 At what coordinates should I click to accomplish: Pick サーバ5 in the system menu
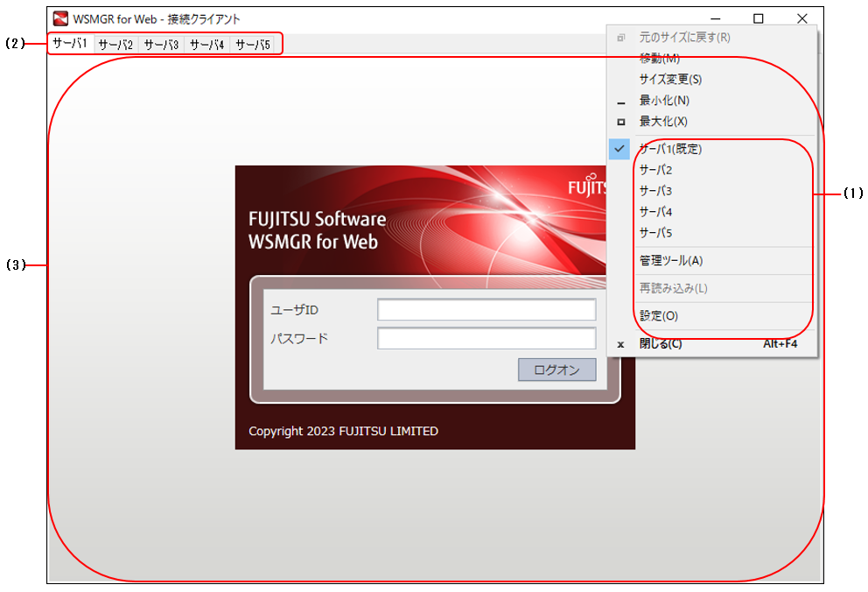(x=655, y=233)
